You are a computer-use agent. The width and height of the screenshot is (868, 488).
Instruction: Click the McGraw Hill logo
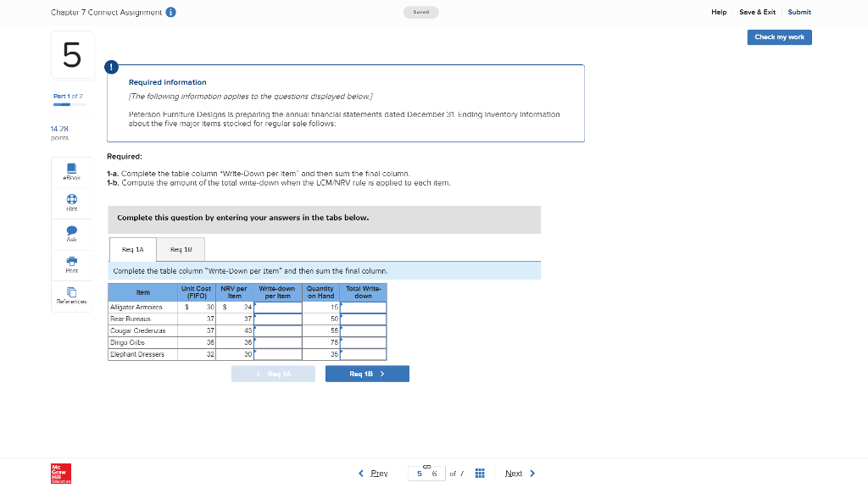point(61,474)
